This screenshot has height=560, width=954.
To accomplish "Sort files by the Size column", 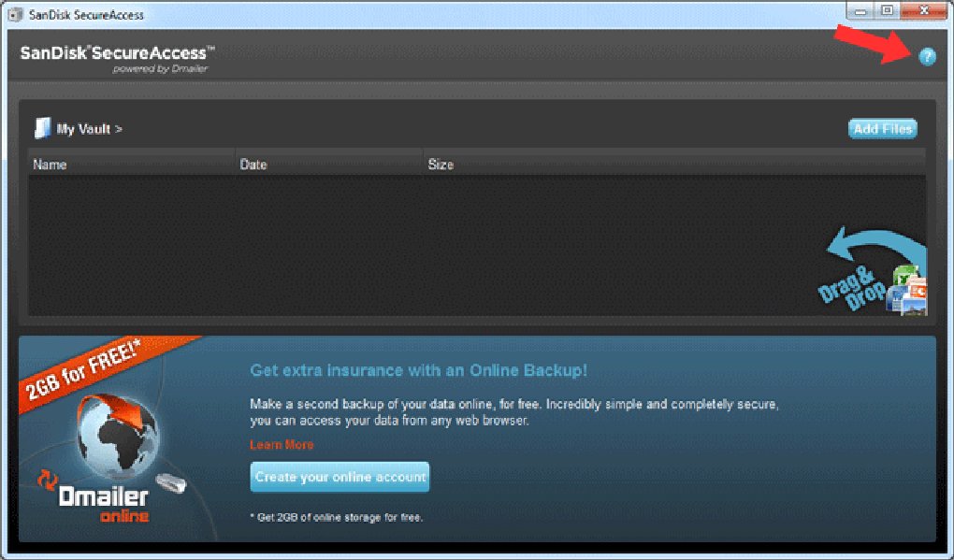I will pos(440,164).
